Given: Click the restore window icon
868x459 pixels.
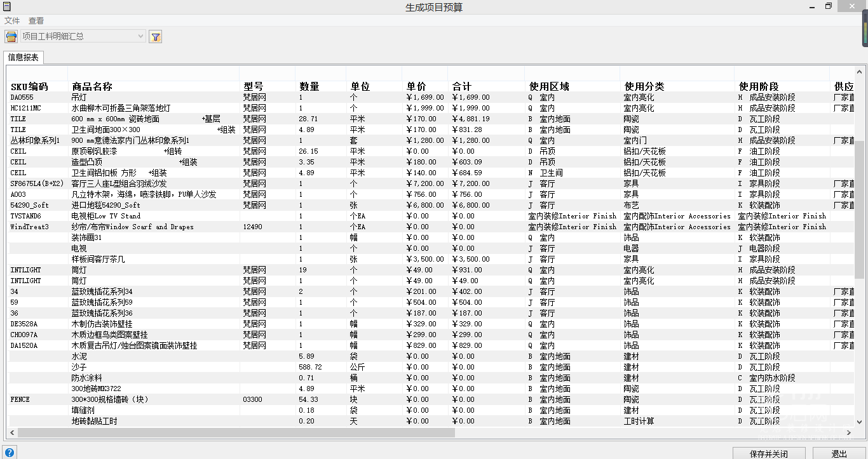Looking at the screenshot, I should coord(829,6).
